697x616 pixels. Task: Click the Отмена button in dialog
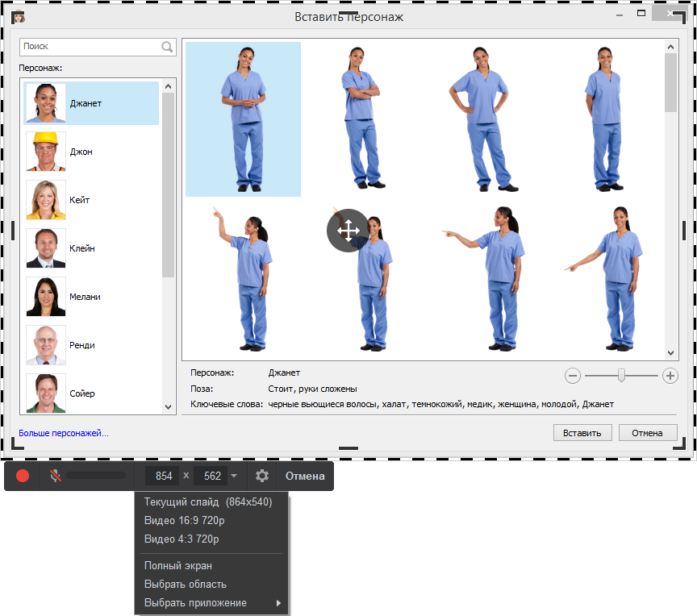[648, 433]
